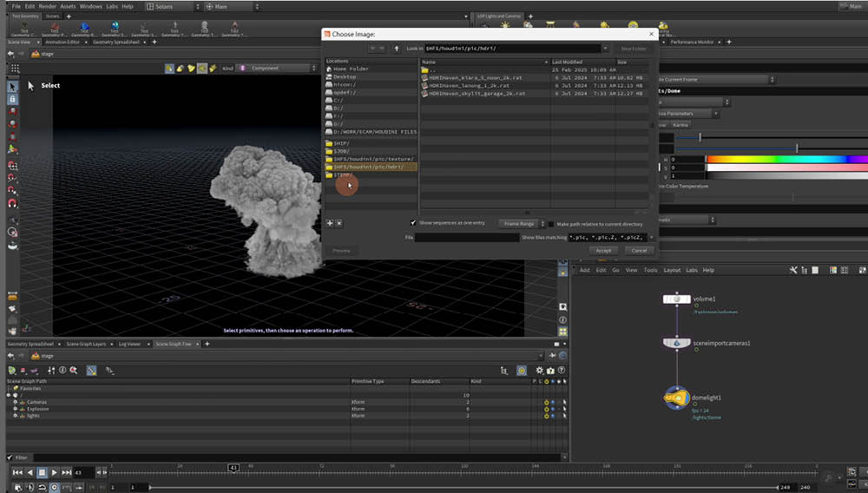Click the domelight1 node icon
Screen dimensions: 868x493
pos(676,398)
